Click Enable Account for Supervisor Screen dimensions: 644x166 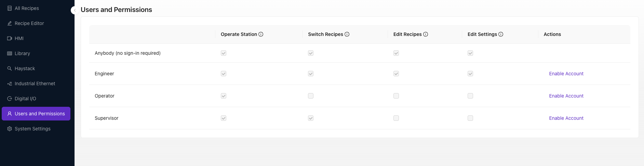click(x=566, y=118)
